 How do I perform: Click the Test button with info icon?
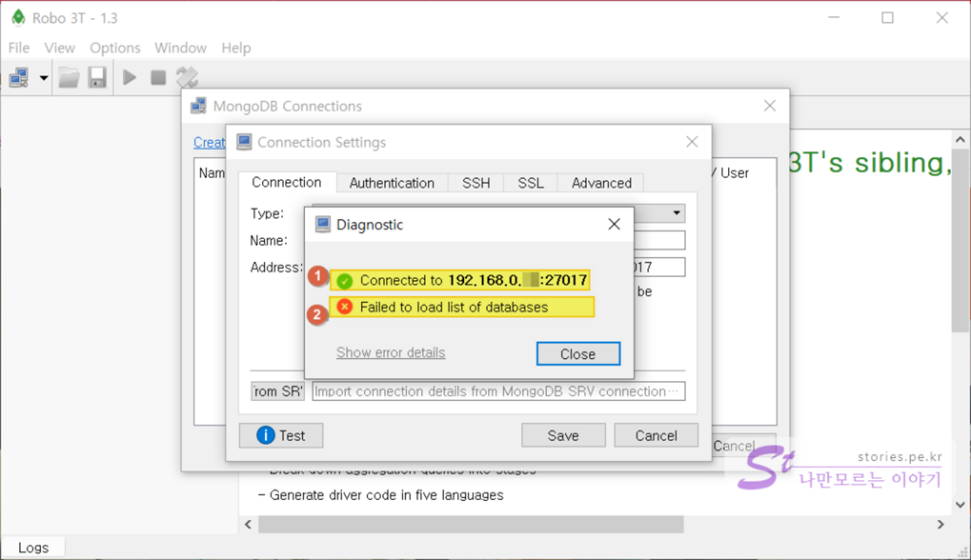click(x=280, y=436)
